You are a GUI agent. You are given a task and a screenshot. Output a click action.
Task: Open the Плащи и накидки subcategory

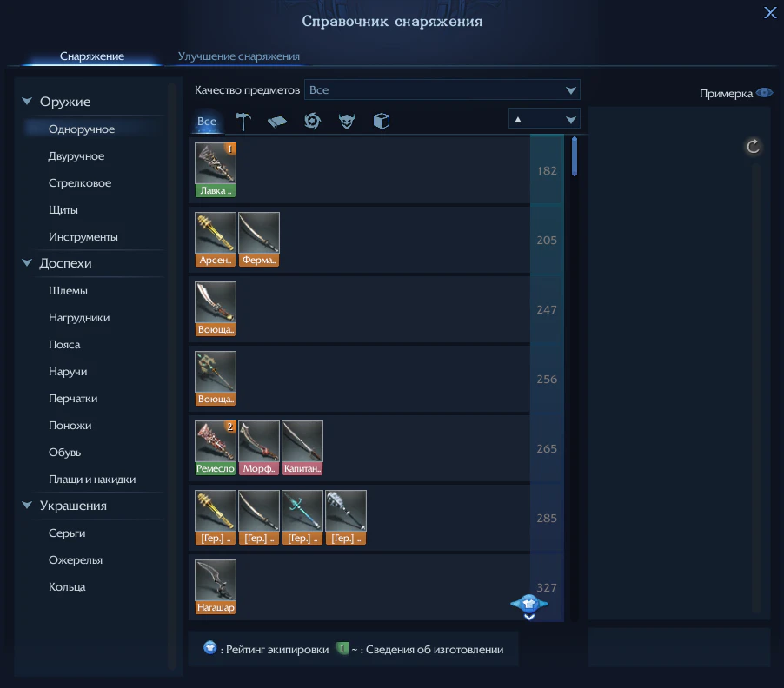(92, 480)
